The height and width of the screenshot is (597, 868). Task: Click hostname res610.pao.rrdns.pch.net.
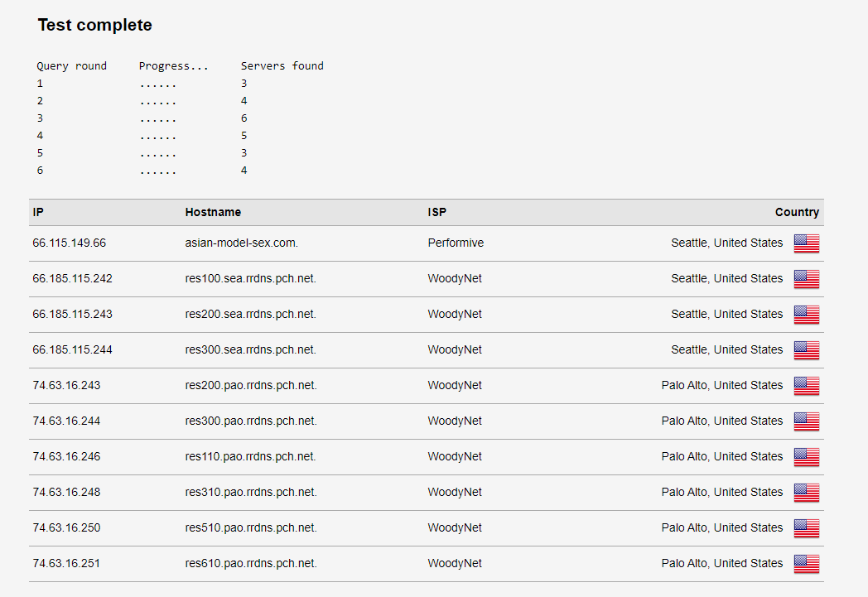251,563
